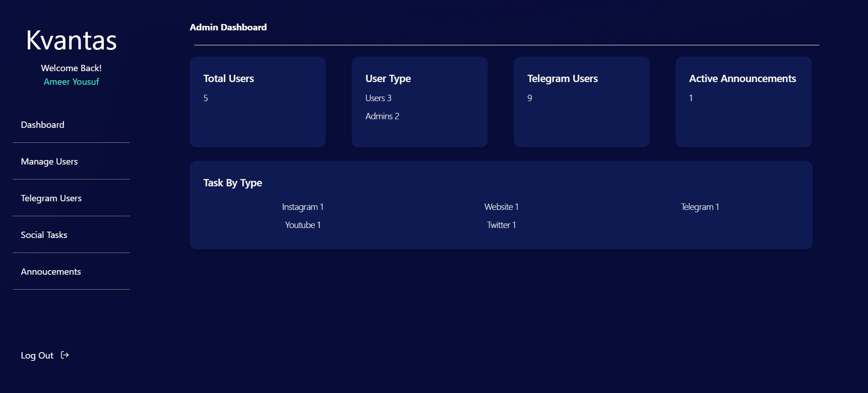The image size is (868, 393).
Task: Go to Manage Users in sidebar
Action: [49, 161]
